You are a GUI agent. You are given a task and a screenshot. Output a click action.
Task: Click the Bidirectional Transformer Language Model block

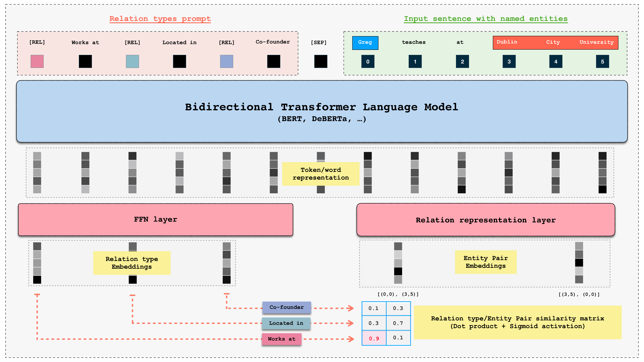322,111
